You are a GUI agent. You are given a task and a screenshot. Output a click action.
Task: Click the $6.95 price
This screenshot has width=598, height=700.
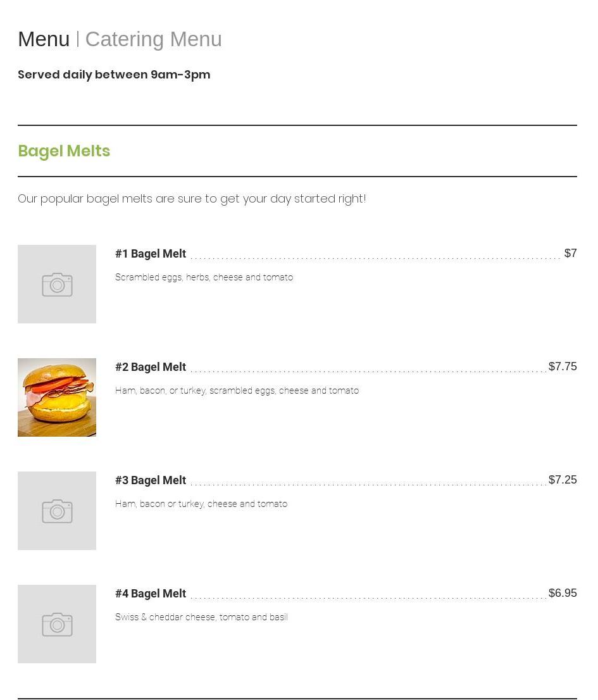(563, 593)
